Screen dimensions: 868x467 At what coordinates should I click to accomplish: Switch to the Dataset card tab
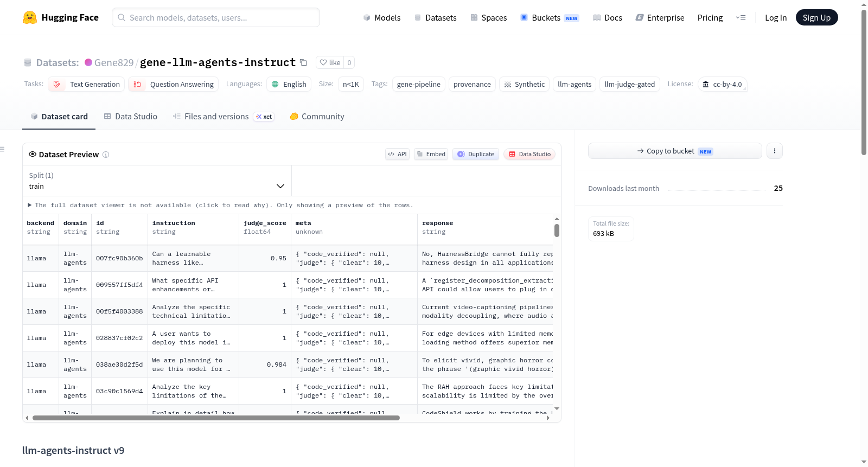click(x=59, y=117)
